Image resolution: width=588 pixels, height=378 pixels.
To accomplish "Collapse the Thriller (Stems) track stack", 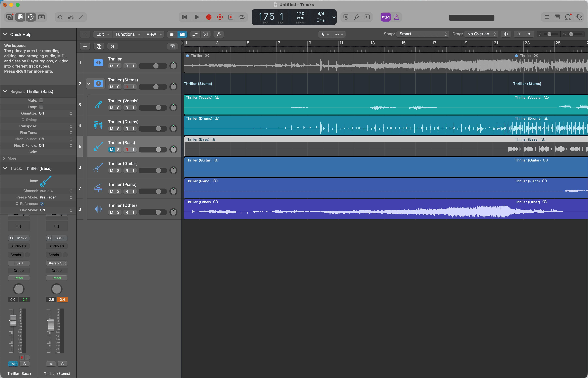I will click(89, 84).
